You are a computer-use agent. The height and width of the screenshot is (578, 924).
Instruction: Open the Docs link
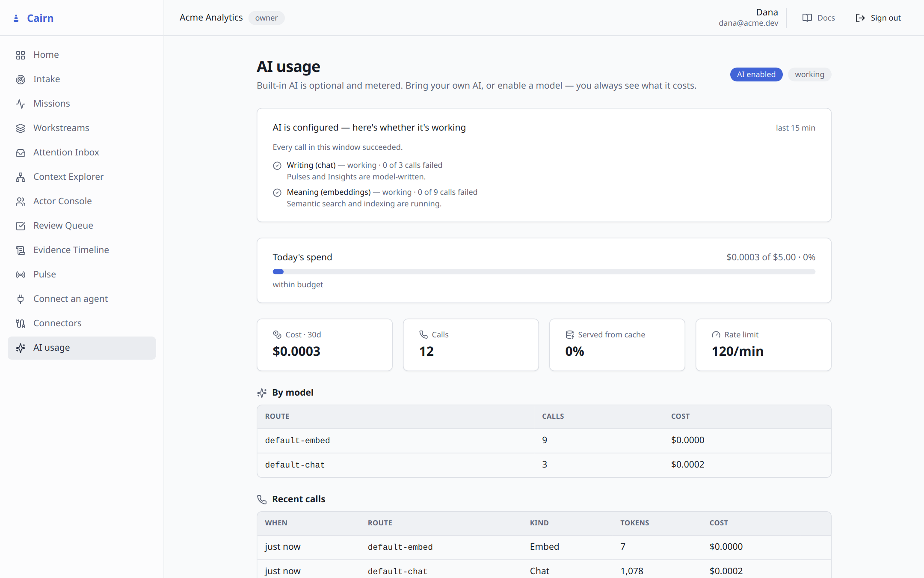click(819, 18)
